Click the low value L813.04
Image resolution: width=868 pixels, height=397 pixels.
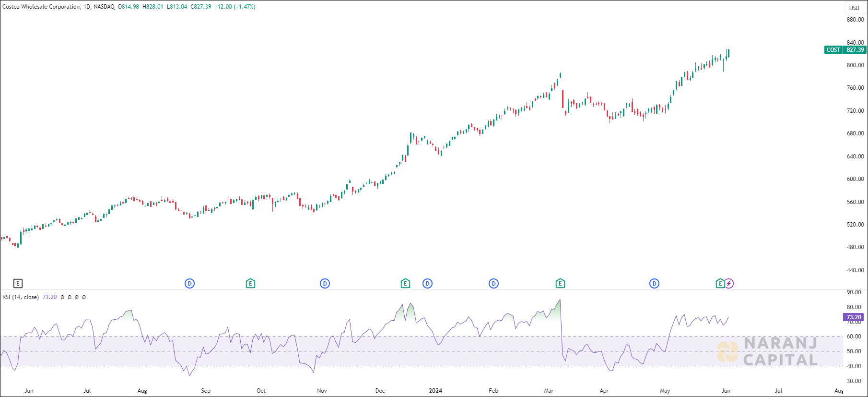pos(177,7)
